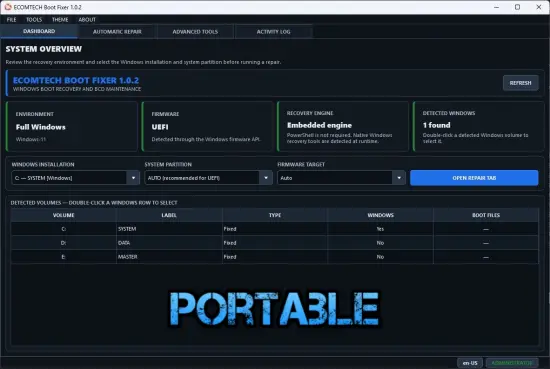
Task: Select the C: SYSTEM volume row
Action: [275, 229]
